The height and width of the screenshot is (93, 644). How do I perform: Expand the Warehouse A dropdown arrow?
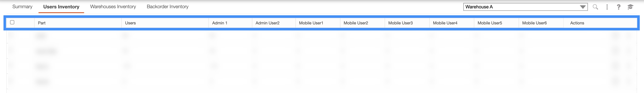click(x=582, y=7)
